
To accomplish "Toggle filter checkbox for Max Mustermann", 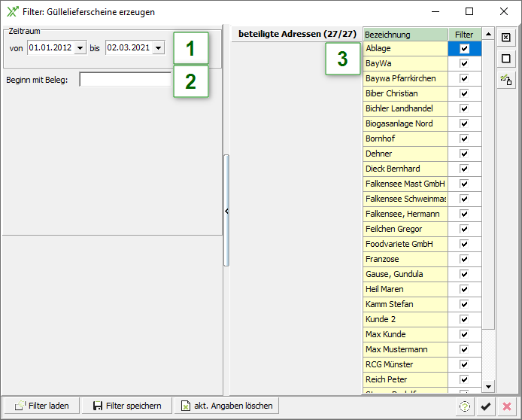I will click(464, 349).
